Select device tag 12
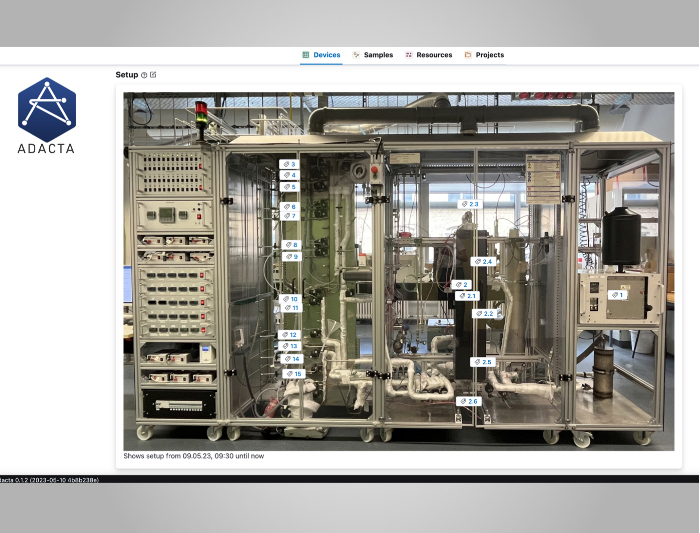Image resolution: width=700 pixels, height=533 pixels. pos(289,335)
